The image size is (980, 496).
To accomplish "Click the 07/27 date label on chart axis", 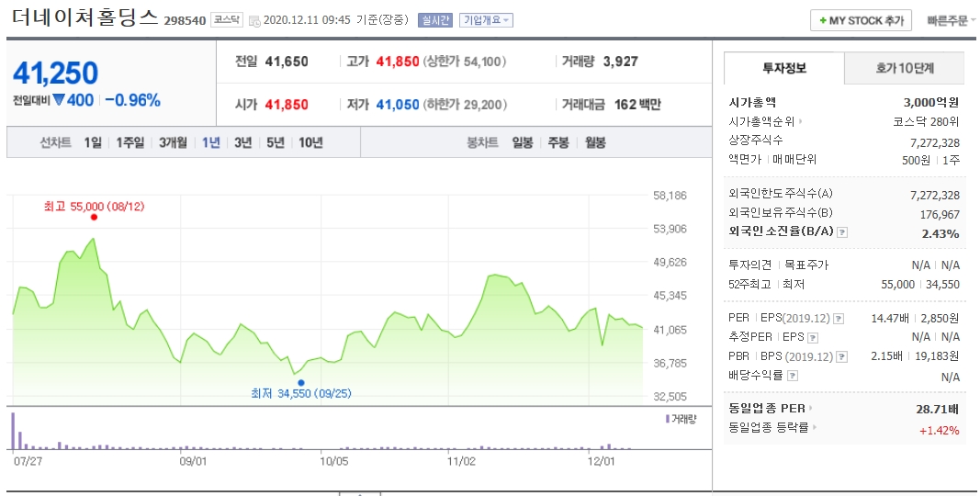I will pos(28,461).
